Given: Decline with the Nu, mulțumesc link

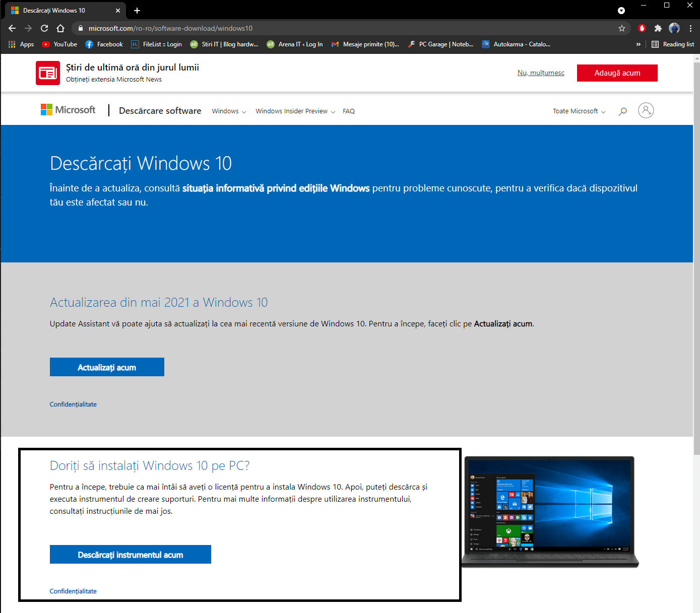Looking at the screenshot, I should tap(541, 73).
